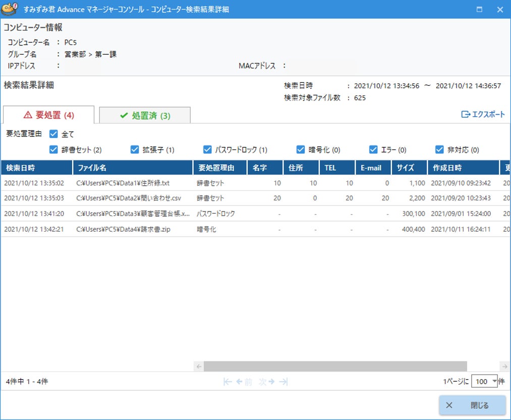Open the items-per-page dropdown showing 100
The width and height of the screenshot is (511, 420).
click(484, 381)
